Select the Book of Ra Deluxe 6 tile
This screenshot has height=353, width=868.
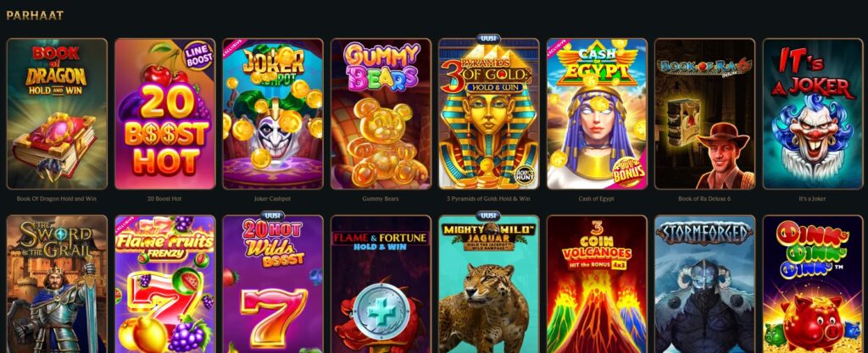tap(704, 113)
